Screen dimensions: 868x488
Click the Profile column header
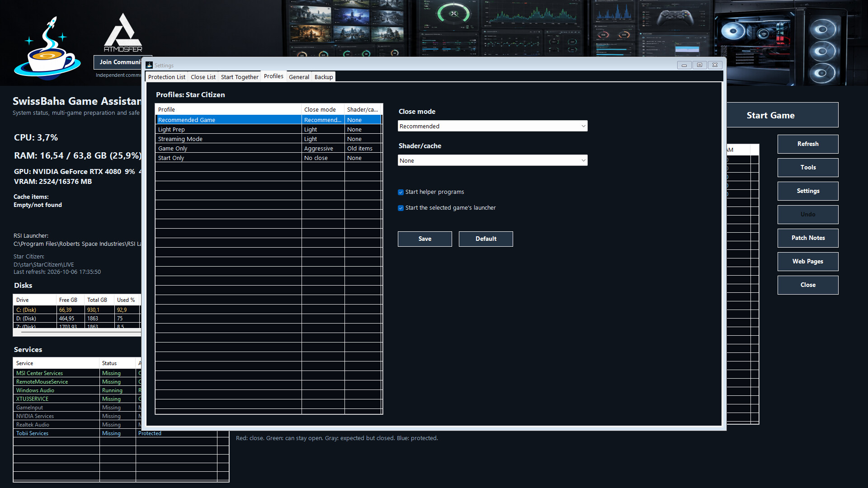[x=228, y=109]
